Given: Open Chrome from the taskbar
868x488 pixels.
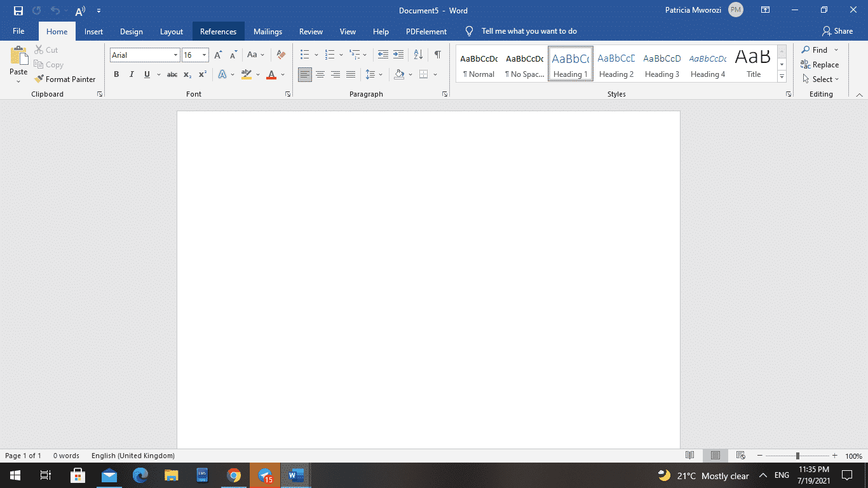Looking at the screenshot, I should (x=233, y=475).
